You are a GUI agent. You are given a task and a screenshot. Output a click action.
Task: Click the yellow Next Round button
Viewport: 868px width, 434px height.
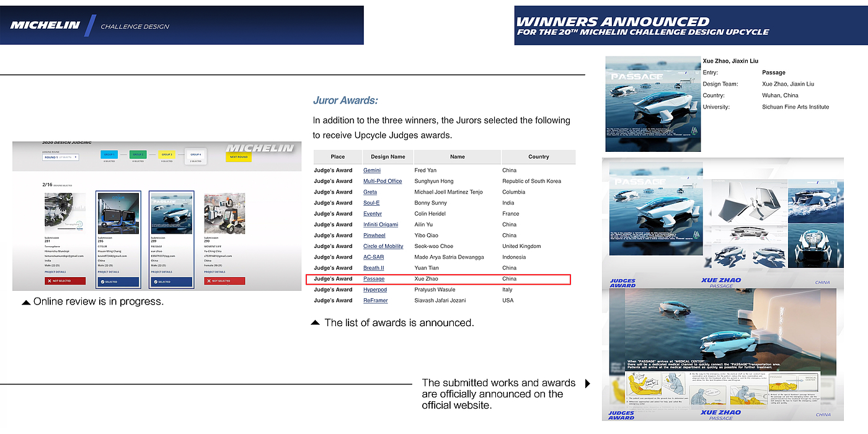(239, 157)
